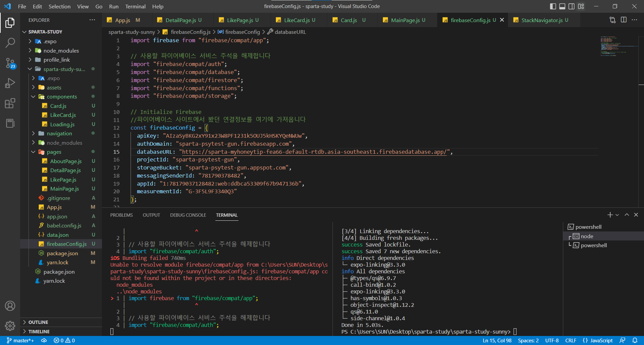
Task: Switch to the App.js editor tab
Action: tap(126, 20)
